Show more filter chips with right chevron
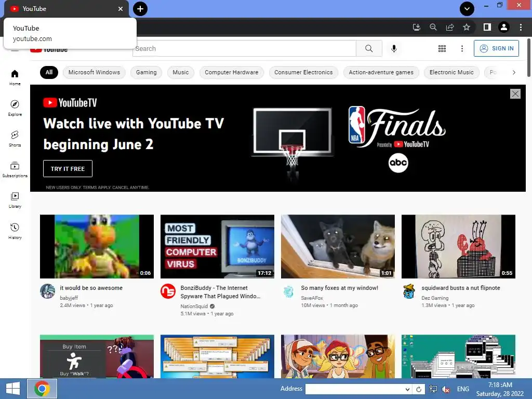The image size is (532, 399). [x=514, y=72]
